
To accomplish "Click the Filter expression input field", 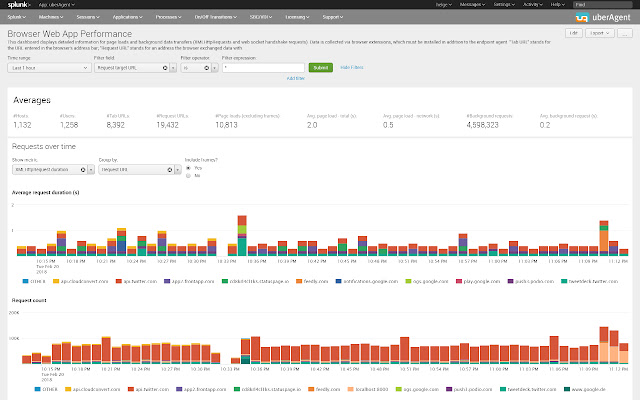I will tap(263, 68).
